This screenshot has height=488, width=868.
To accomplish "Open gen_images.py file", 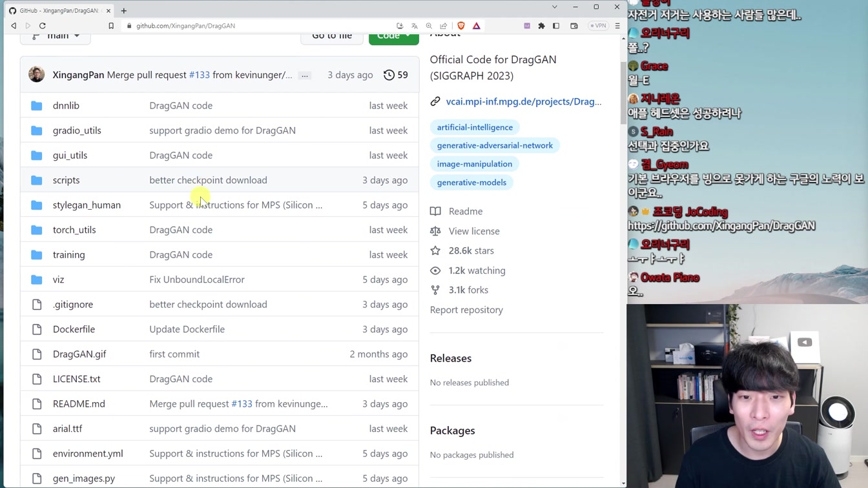I will pos(84,478).
